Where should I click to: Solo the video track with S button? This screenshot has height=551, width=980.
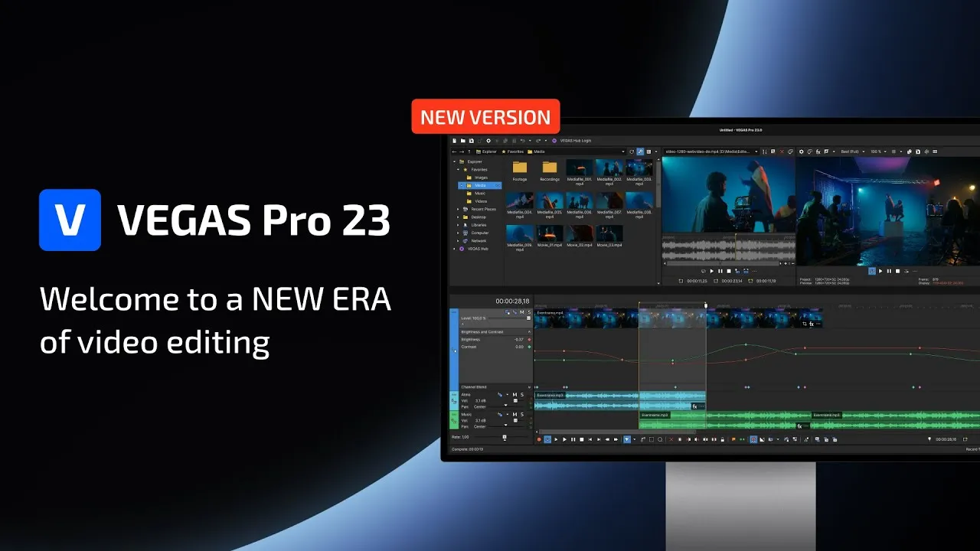pyautogui.click(x=529, y=312)
